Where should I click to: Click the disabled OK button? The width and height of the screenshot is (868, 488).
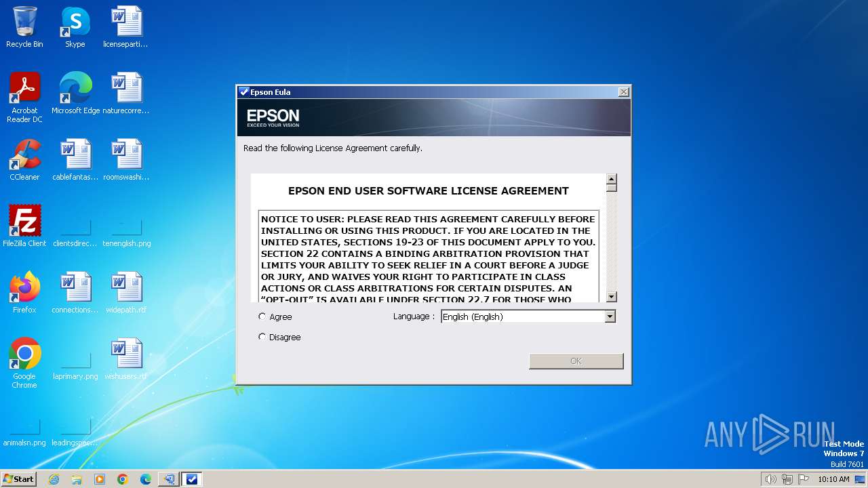(x=576, y=361)
